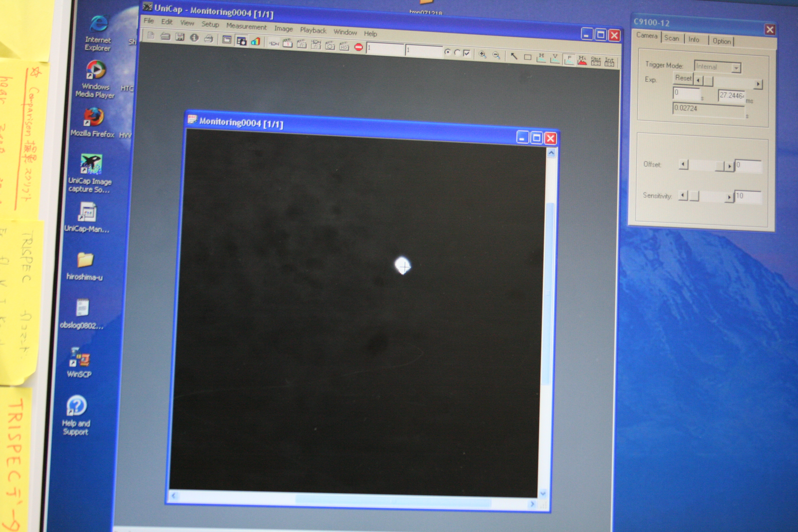
Task: Click the round Information toolbar icon
Action: click(194, 37)
